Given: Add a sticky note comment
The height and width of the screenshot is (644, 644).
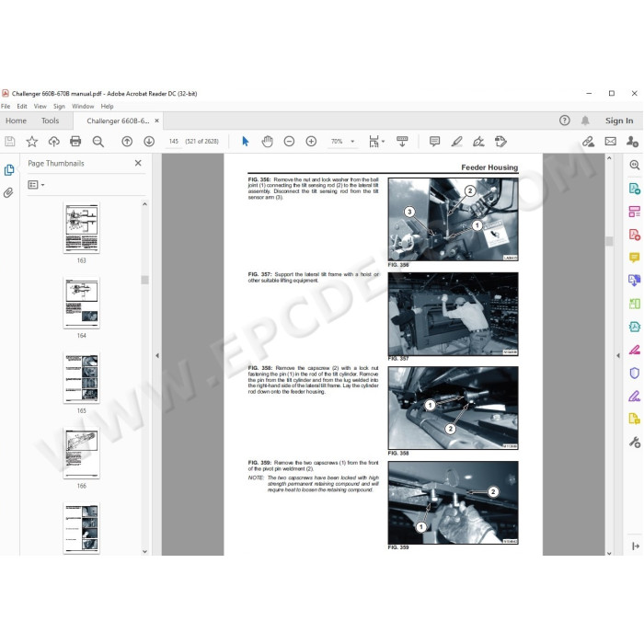Looking at the screenshot, I should click(x=434, y=141).
